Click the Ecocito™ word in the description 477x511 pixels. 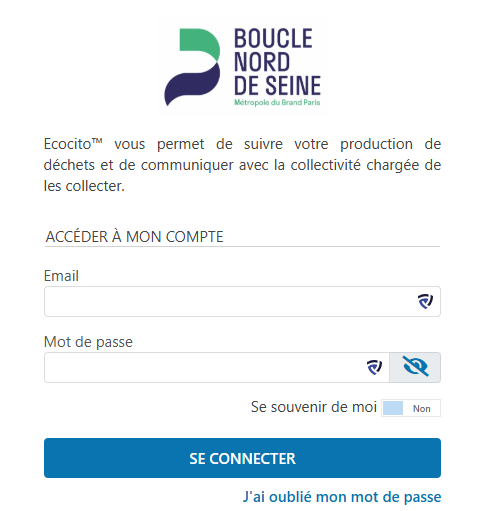pyautogui.click(x=73, y=144)
